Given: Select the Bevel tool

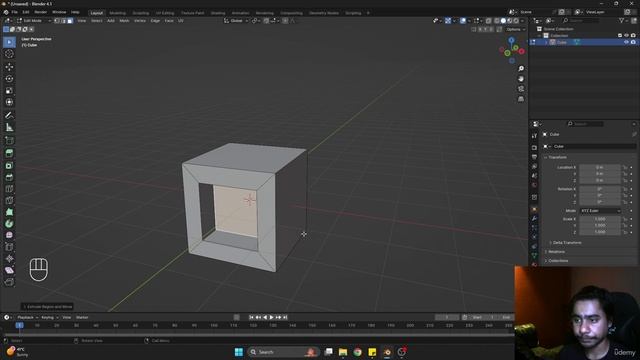Looking at the screenshot, I should pyautogui.click(x=9, y=177).
